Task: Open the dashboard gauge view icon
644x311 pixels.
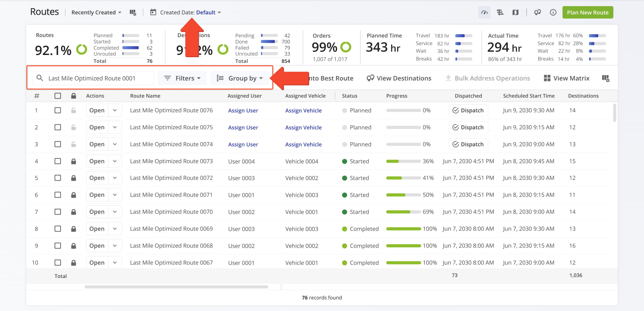Action: point(484,13)
